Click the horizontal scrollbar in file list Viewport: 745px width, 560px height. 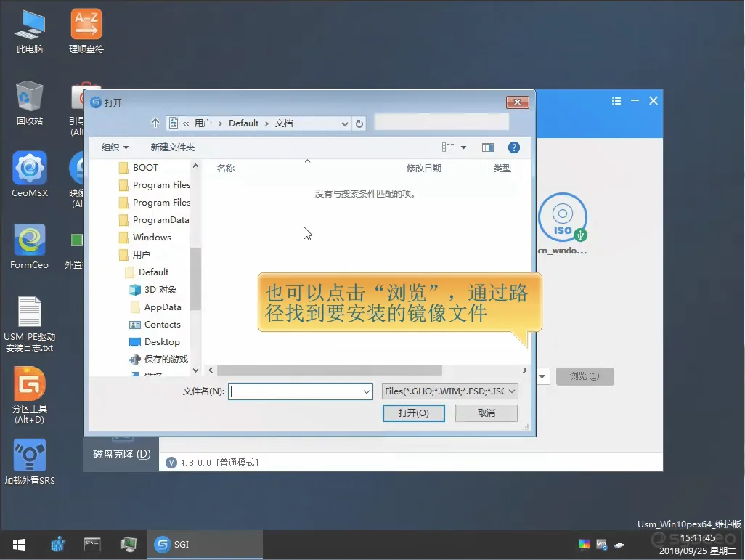pos(327,370)
